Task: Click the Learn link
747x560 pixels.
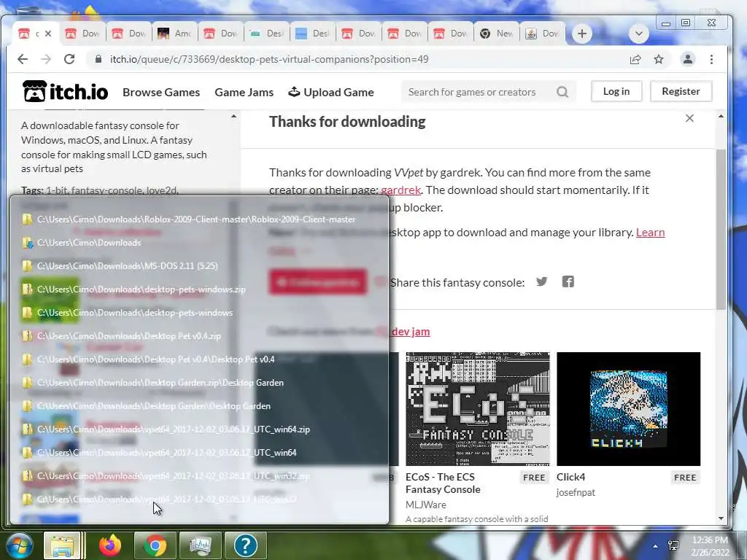Action: point(650,233)
